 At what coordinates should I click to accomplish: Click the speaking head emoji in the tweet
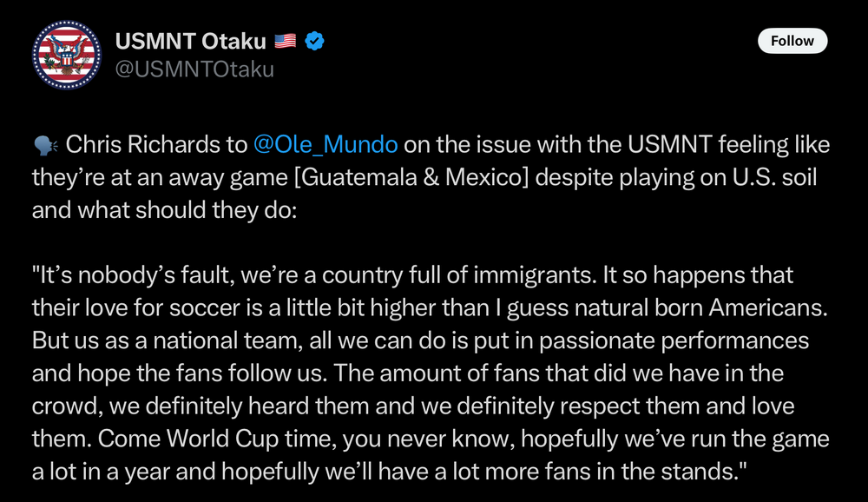coord(46,145)
